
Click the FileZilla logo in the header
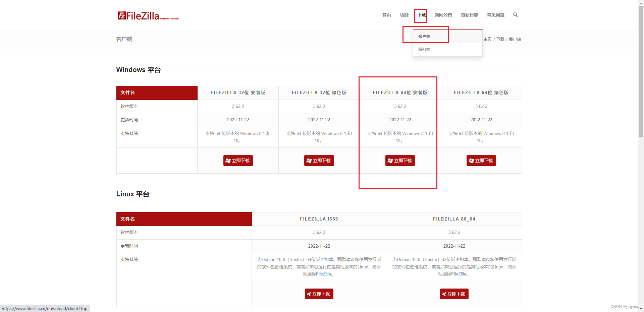pos(148,15)
